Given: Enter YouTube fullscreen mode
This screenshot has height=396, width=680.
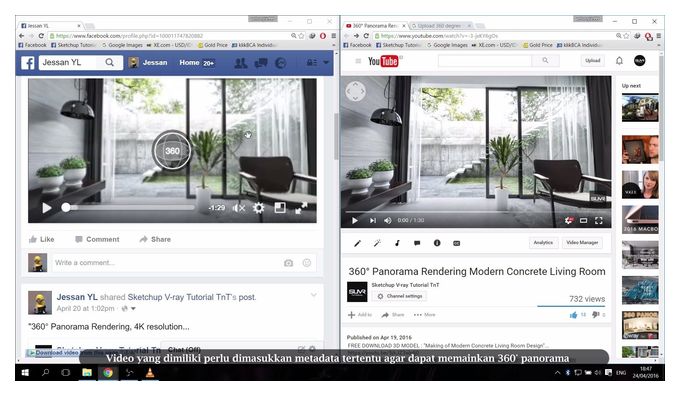Looking at the screenshot, I should (x=598, y=220).
